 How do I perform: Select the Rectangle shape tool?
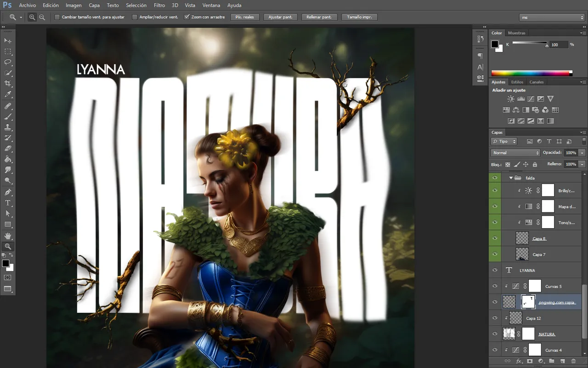pyautogui.click(x=8, y=224)
